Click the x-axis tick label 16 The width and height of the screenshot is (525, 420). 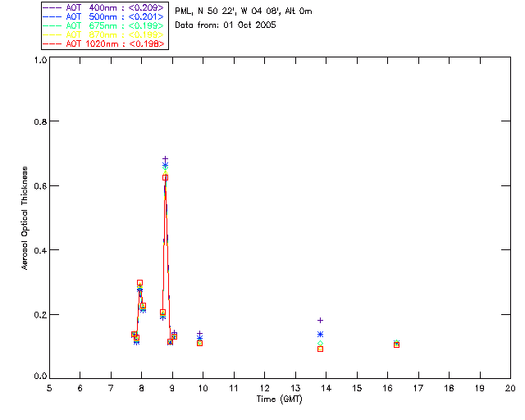(387, 388)
